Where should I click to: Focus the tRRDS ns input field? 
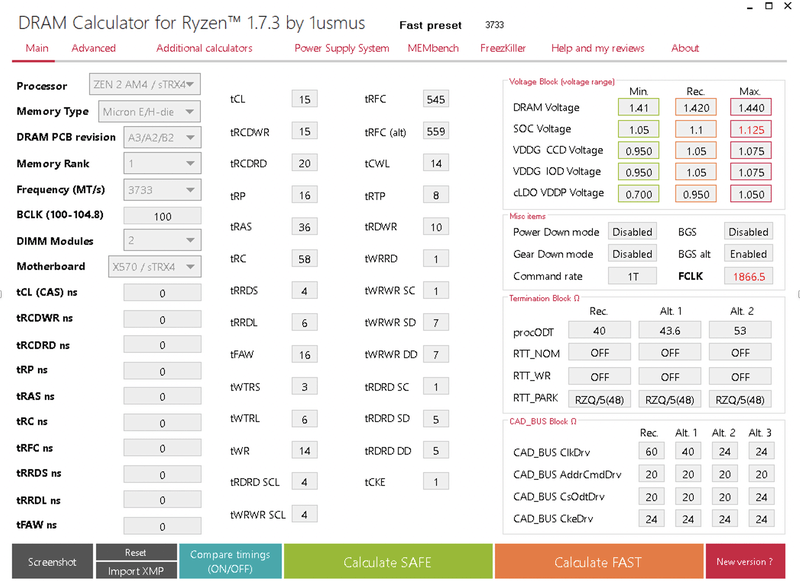coord(162,474)
